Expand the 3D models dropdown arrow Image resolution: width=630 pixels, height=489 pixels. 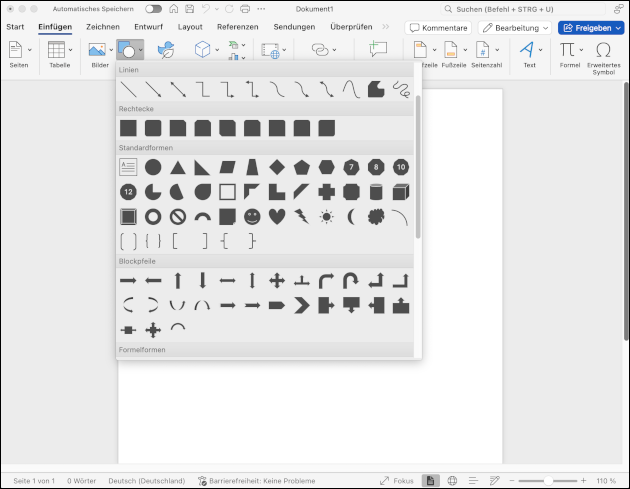click(x=217, y=50)
